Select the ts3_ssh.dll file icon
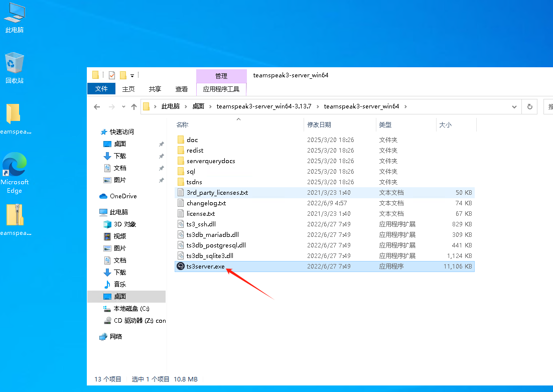The image size is (553, 392). tap(181, 224)
